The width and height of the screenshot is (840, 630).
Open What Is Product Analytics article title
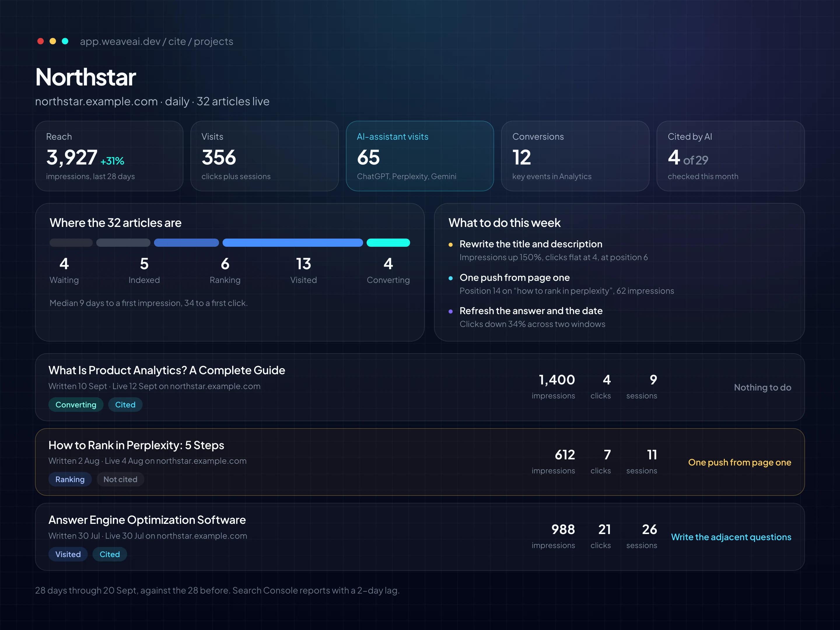click(167, 370)
